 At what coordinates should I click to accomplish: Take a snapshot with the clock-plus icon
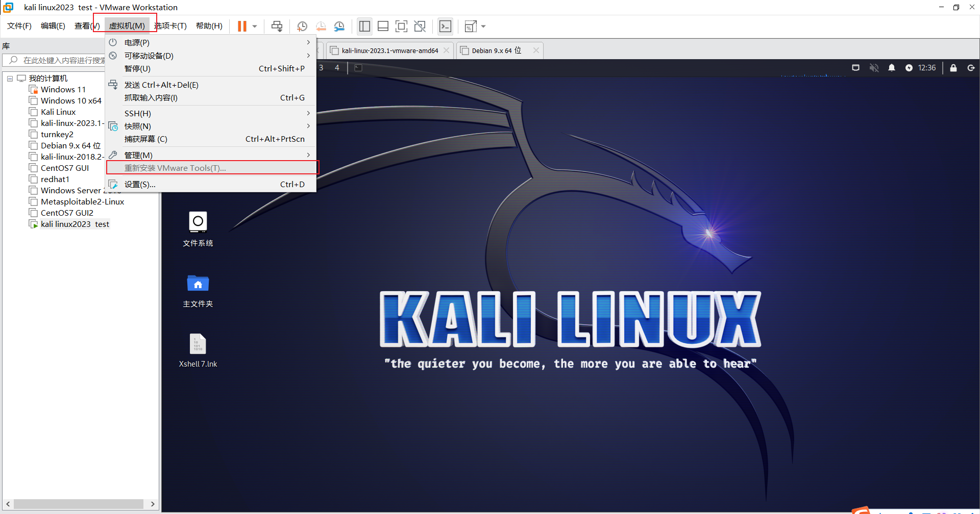302,26
